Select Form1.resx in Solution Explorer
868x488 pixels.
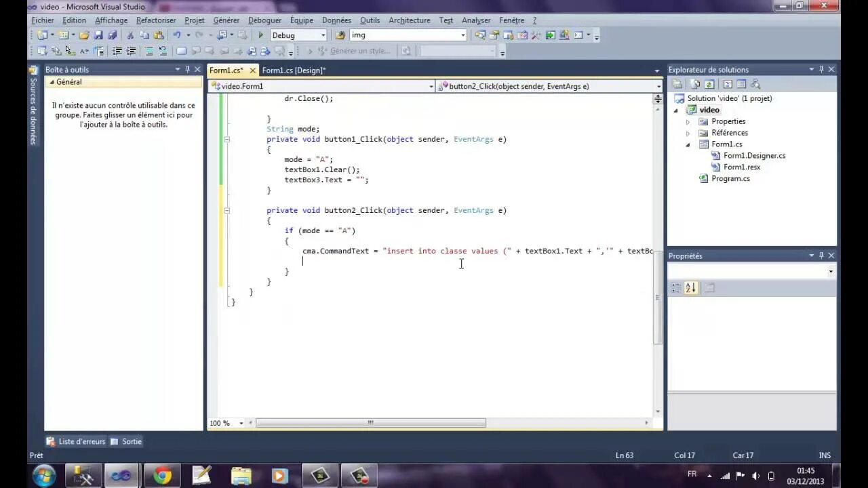point(741,167)
